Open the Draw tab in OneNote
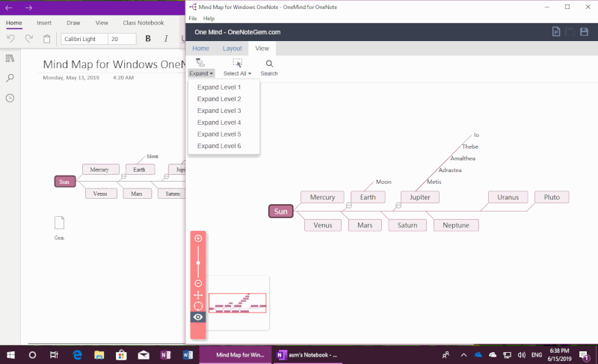The image size is (598, 364). [x=73, y=23]
